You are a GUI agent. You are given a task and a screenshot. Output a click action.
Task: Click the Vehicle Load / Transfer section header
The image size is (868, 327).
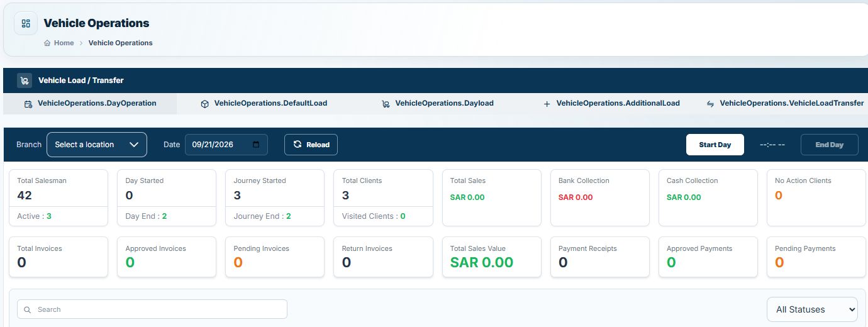[x=435, y=80]
